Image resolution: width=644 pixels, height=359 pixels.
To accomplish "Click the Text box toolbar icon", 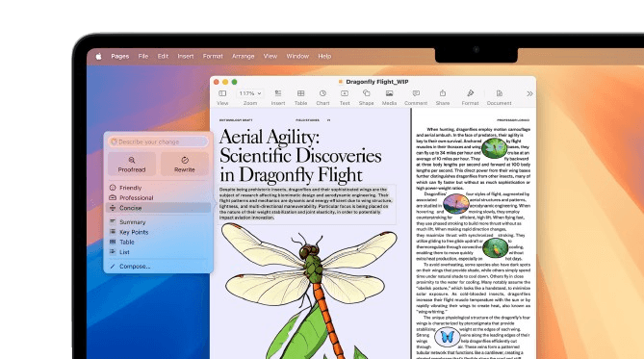I will (345, 93).
